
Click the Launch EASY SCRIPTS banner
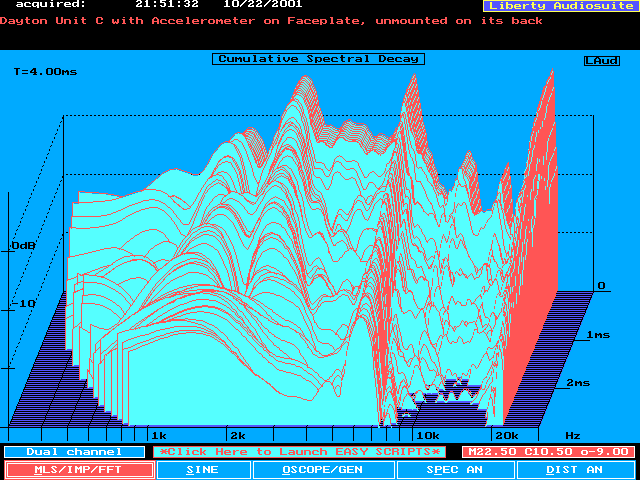pyautogui.click(x=300, y=452)
